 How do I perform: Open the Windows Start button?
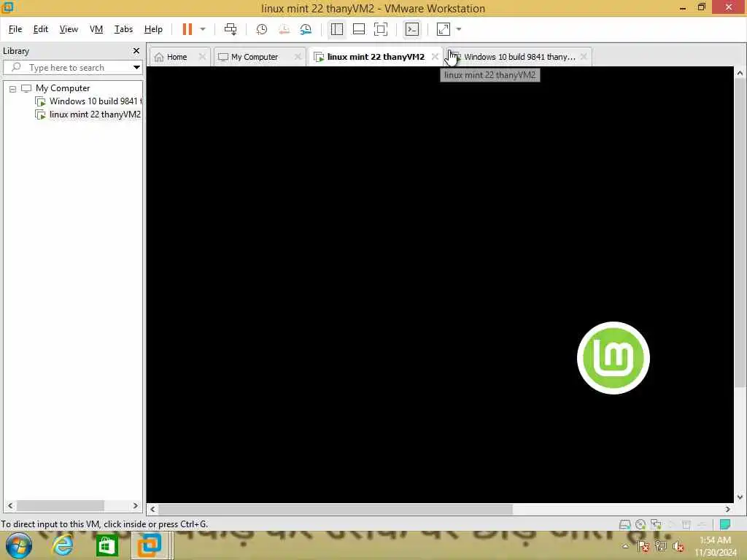click(18, 545)
